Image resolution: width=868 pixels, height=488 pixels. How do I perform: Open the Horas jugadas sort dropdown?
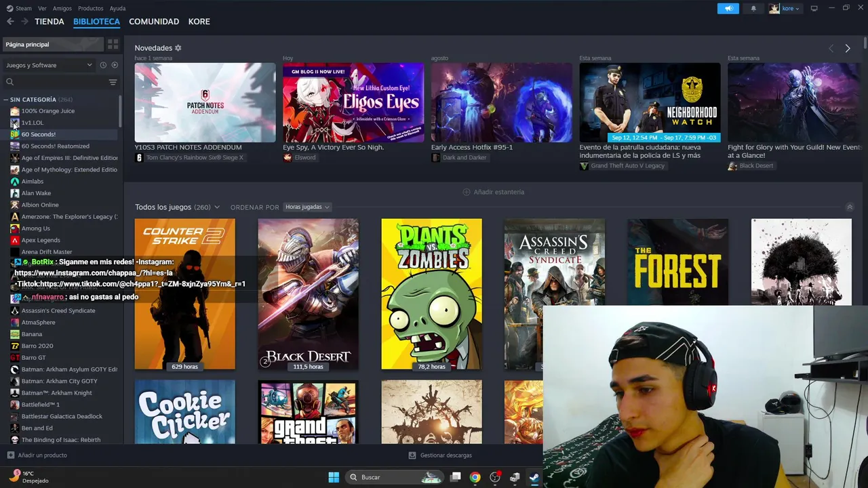pos(307,207)
